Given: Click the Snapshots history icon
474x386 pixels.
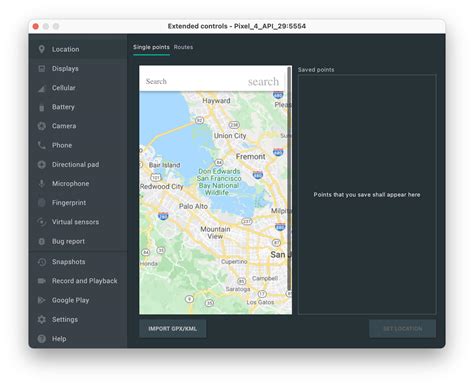Looking at the screenshot, I should (41, 262).
